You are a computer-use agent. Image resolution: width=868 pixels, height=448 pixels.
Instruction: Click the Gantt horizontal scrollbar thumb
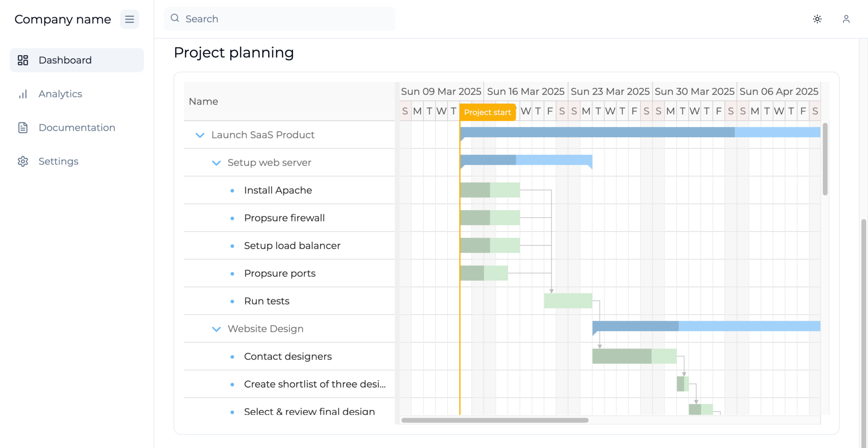495,420
